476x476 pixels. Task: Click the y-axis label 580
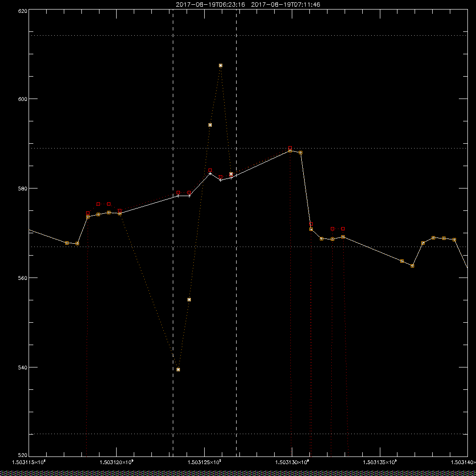point(23,188)
